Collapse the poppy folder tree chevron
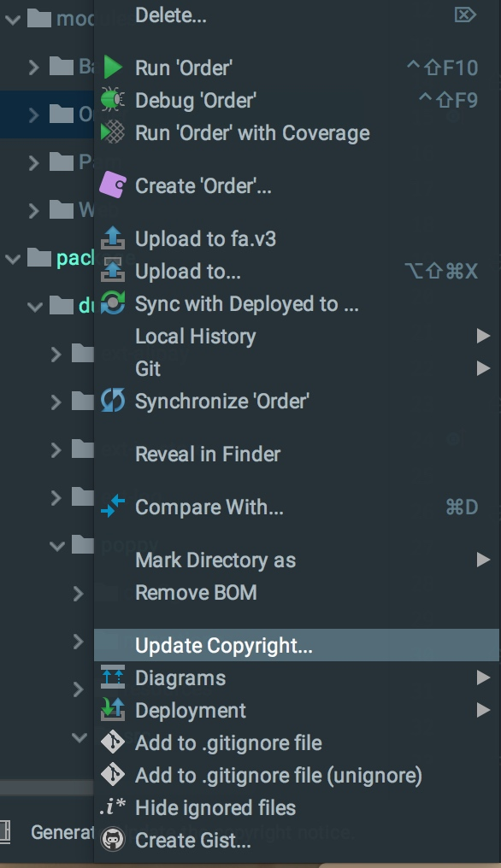501x868 pixels. tap(57, 546)
